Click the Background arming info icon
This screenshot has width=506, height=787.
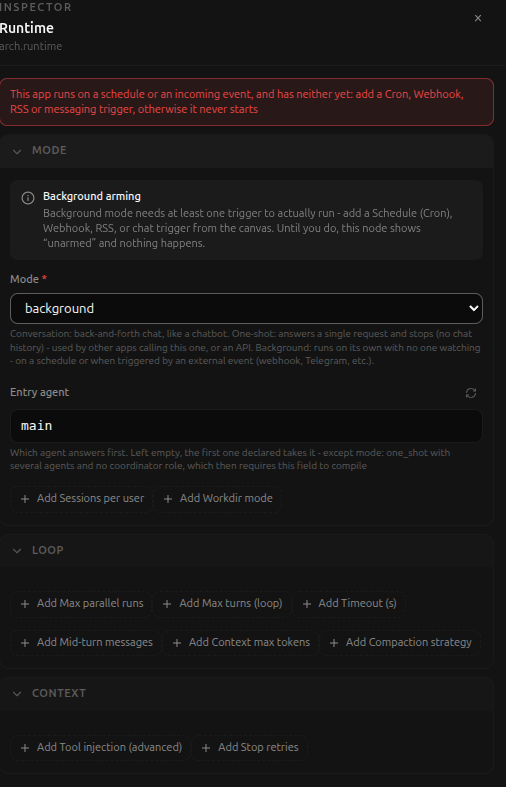click(x=28, y=198)
